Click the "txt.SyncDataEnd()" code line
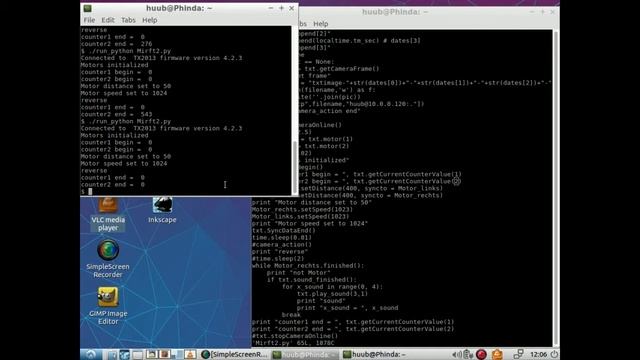 click(x=284, y=230)
